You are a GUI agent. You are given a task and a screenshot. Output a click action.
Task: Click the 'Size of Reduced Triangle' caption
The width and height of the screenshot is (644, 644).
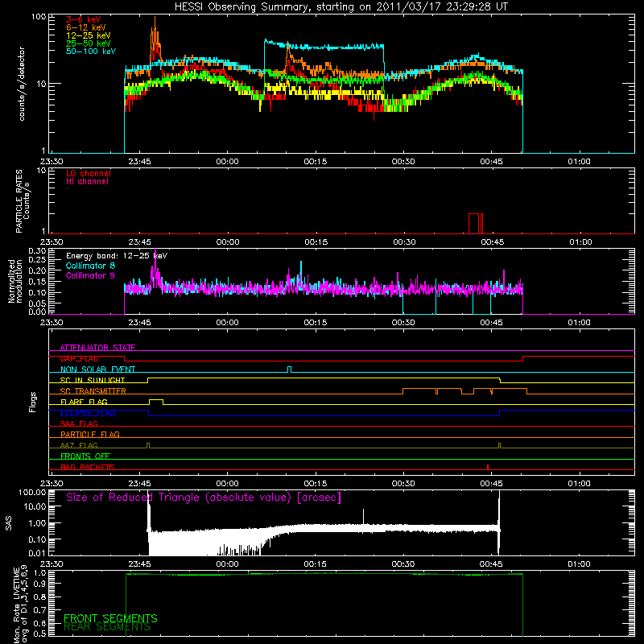click(204, 497)
